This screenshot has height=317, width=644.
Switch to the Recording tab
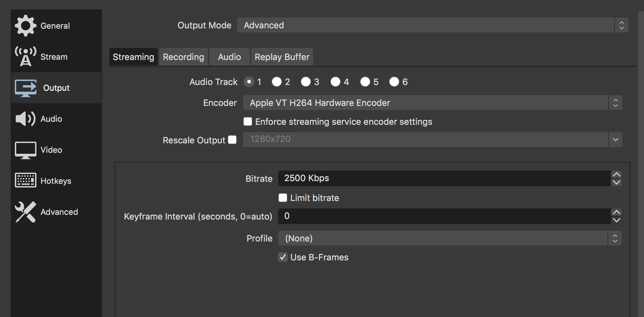pyautogui.click(x=183, y=57)
